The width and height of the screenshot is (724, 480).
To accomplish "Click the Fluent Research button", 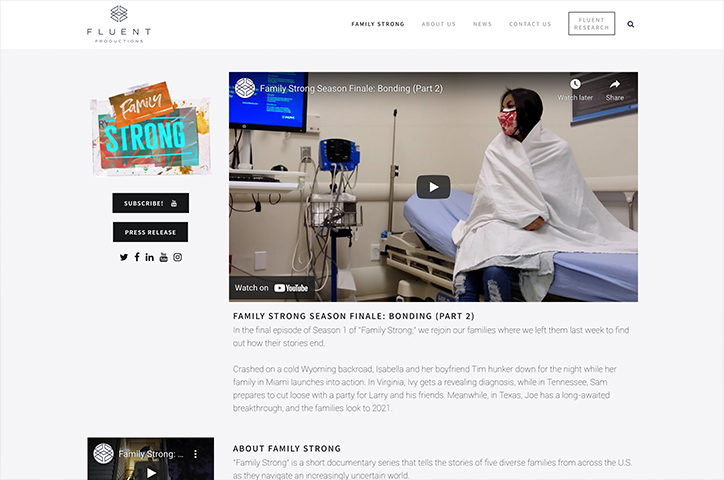I will click(591, 24).
